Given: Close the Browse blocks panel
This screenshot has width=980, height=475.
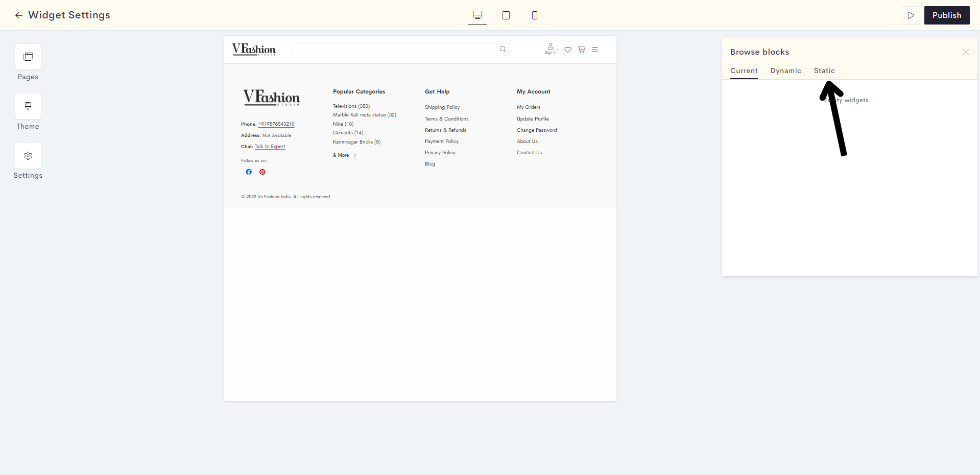Looking at the screenshot, I should (966, 52).
